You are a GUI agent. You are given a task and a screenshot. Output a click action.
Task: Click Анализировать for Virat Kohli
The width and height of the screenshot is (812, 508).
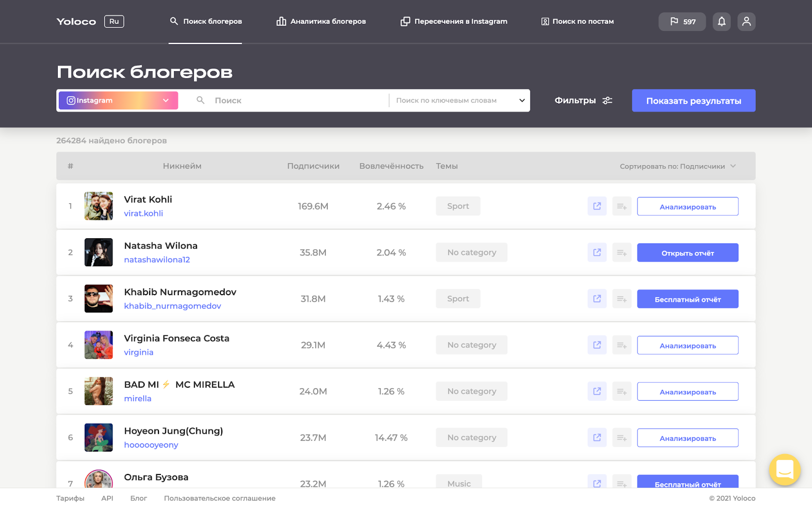[688, 206]
